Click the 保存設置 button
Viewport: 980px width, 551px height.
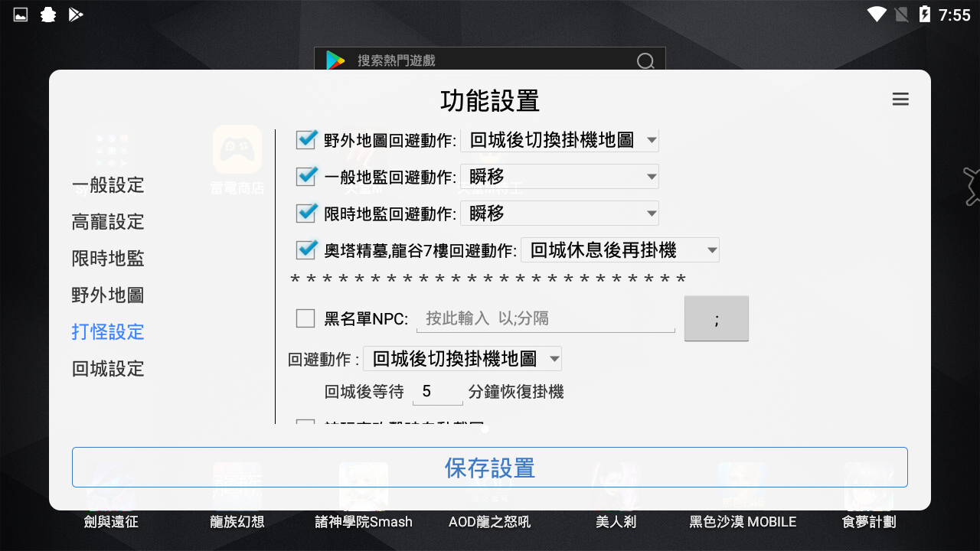tap(489, 467)
